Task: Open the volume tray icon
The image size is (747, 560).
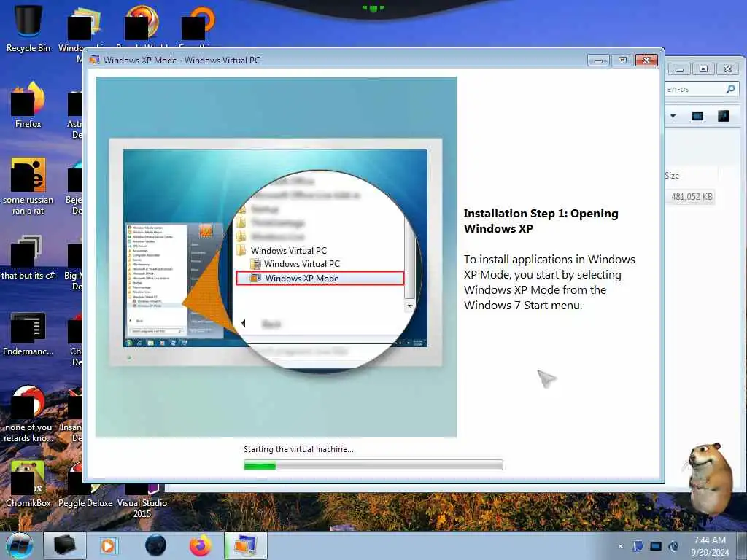Action: pyautogui.click(x=673, y=546)
